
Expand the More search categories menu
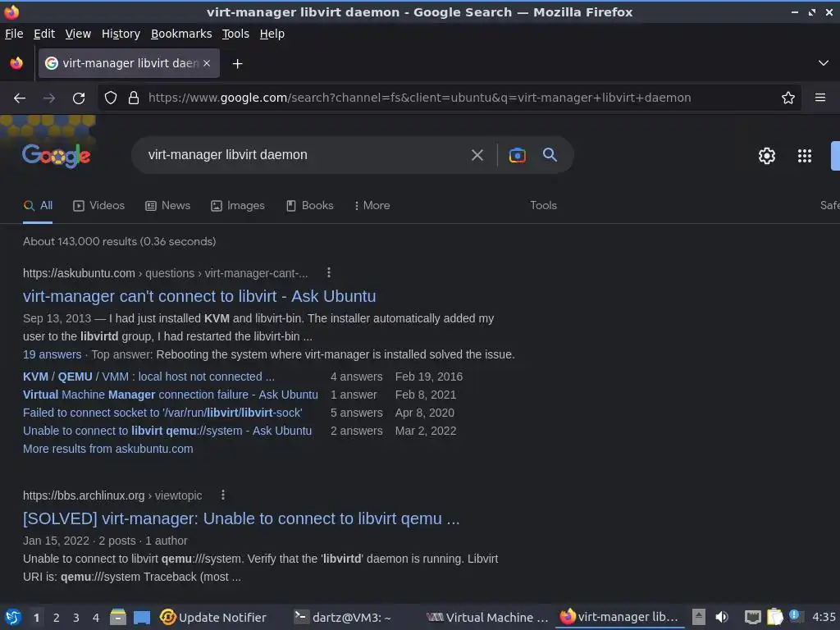(x=372, y=206)
